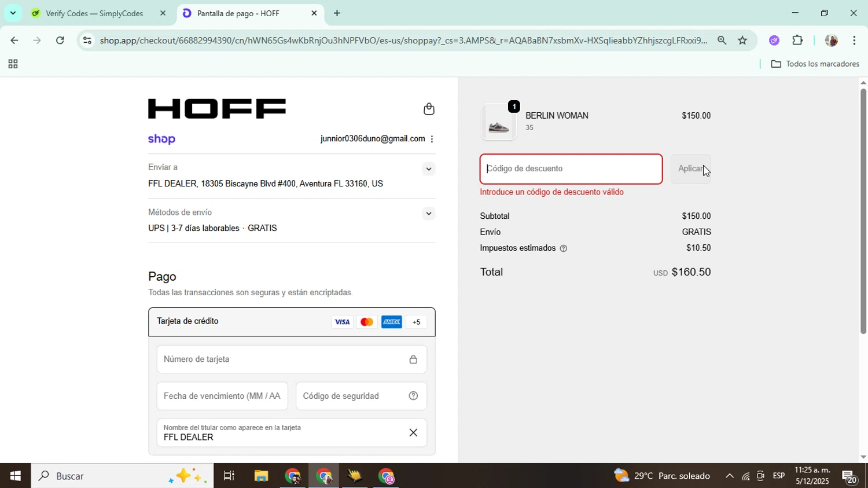Open Task View on the taskbar
This screenshot has height=488, width=868.
click(x=229, y=476)
